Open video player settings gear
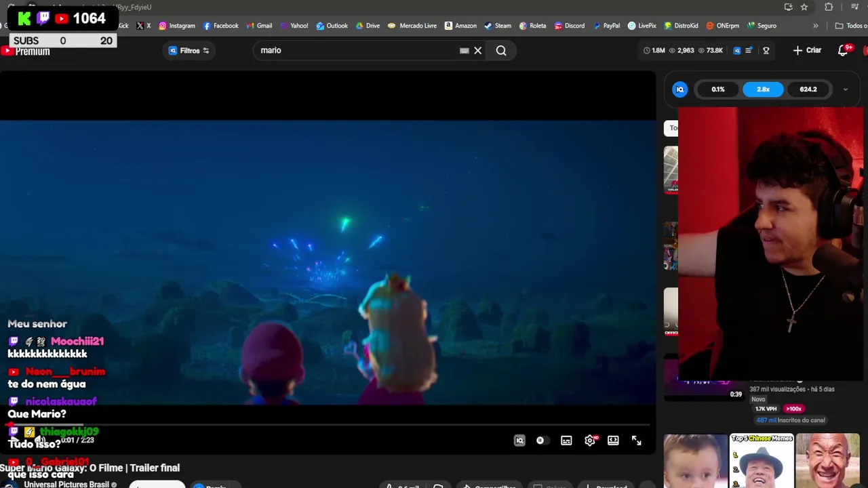This screenshot has height=488, width=868. 590,441
